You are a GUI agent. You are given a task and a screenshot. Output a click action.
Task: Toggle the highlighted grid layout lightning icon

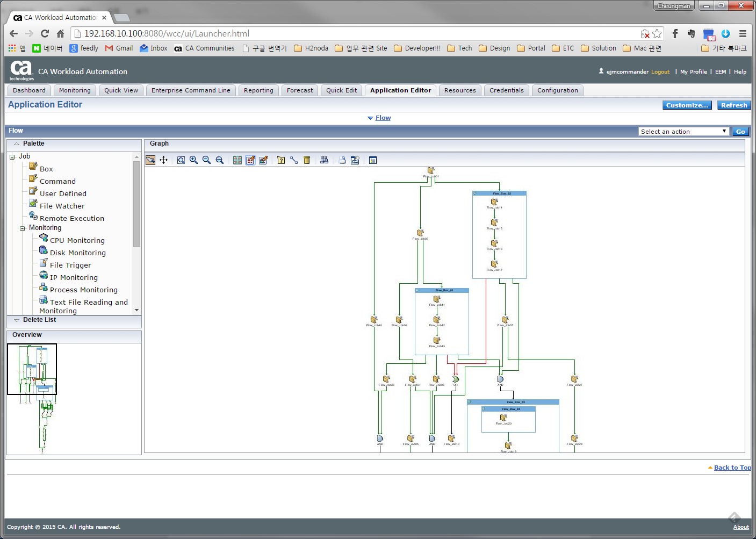tap(250, 160)
